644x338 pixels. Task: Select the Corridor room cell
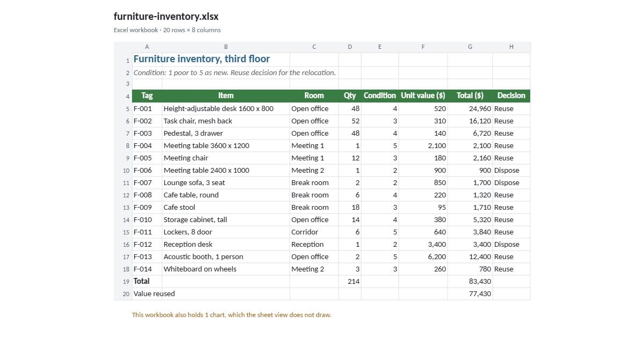314,232
